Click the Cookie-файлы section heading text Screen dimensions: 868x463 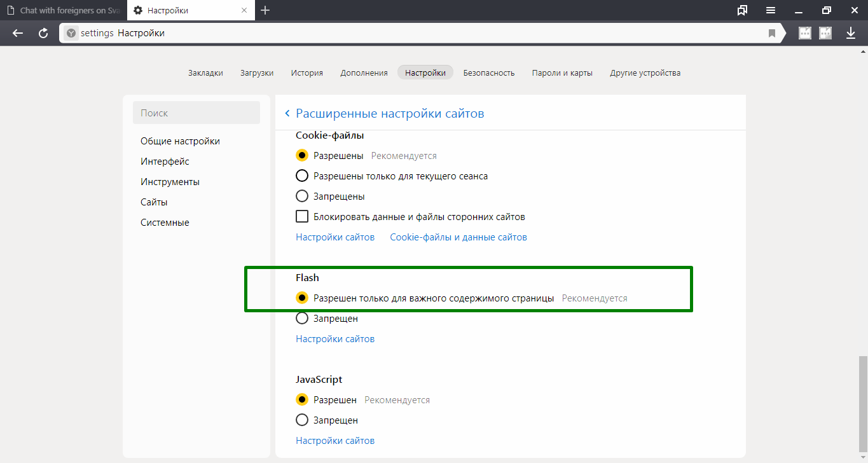pos(329,135)
